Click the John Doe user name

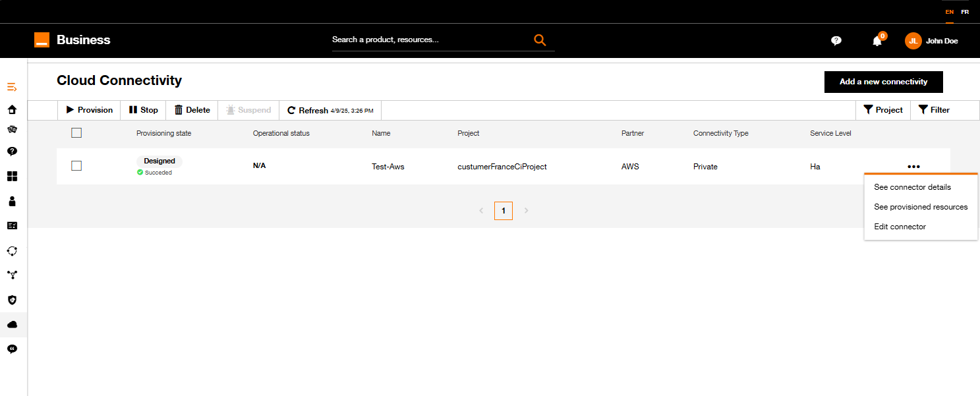[942, 41]
